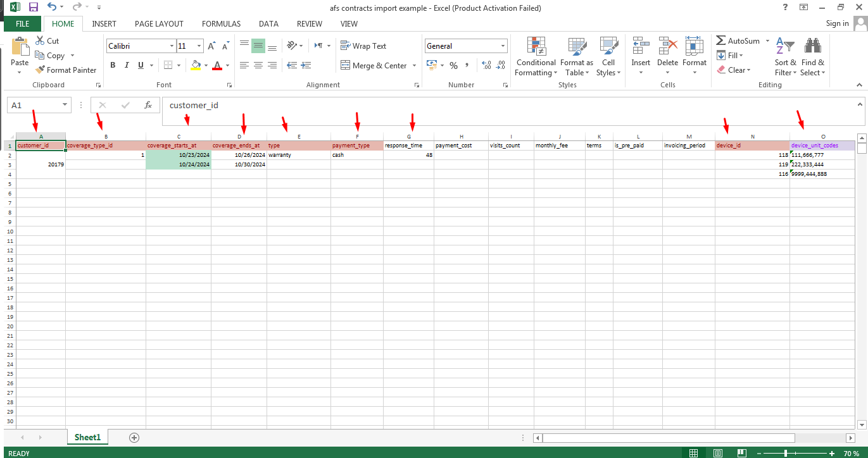The width and height of the screenshot is (868, 458).
Task: Click the Insert Function fx icon
Action: coord(148,106)
